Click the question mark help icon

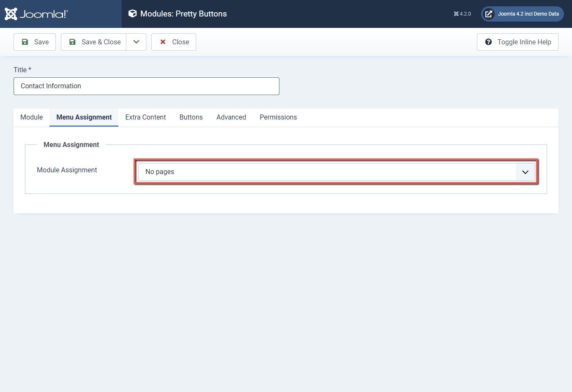click(489, 42)
